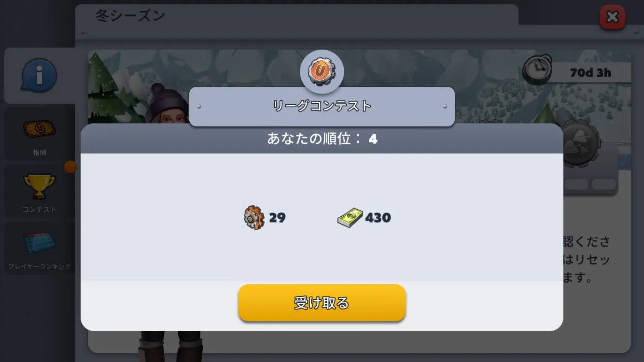
Task: Open the プレイヤーランキング tab
Action: [x=40, y=248]
